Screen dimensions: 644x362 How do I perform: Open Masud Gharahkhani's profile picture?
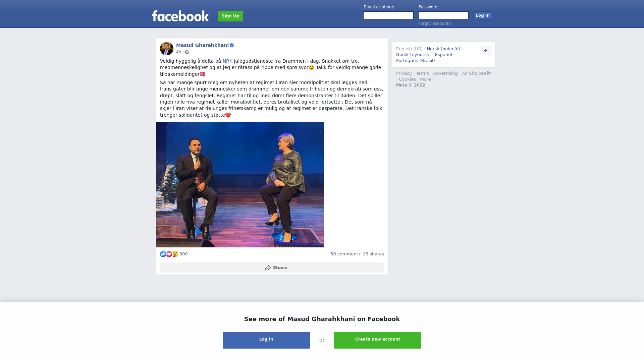(x=167, y=49)
